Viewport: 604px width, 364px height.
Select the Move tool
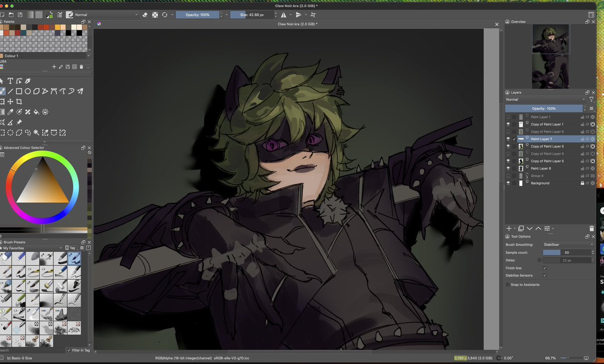pos(10,101)
